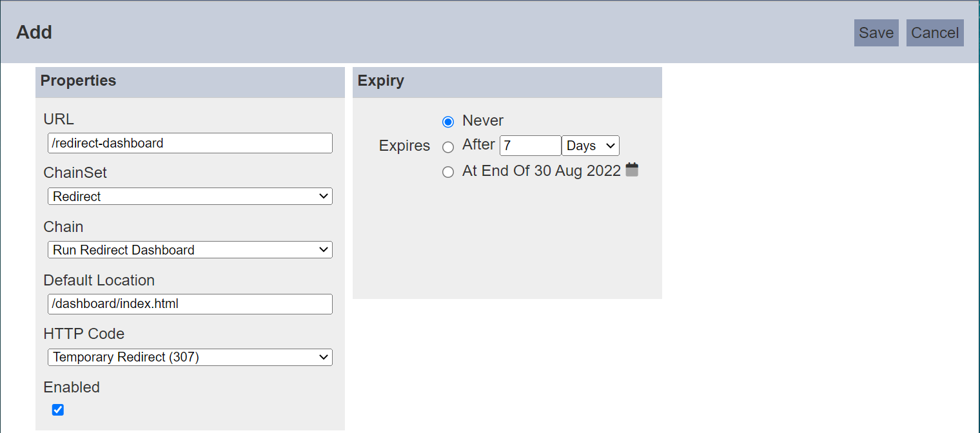Click the 'Default Location' label
Image resolution: width=980 pixels, height=433 pixels.
click(x=99, y=280)
